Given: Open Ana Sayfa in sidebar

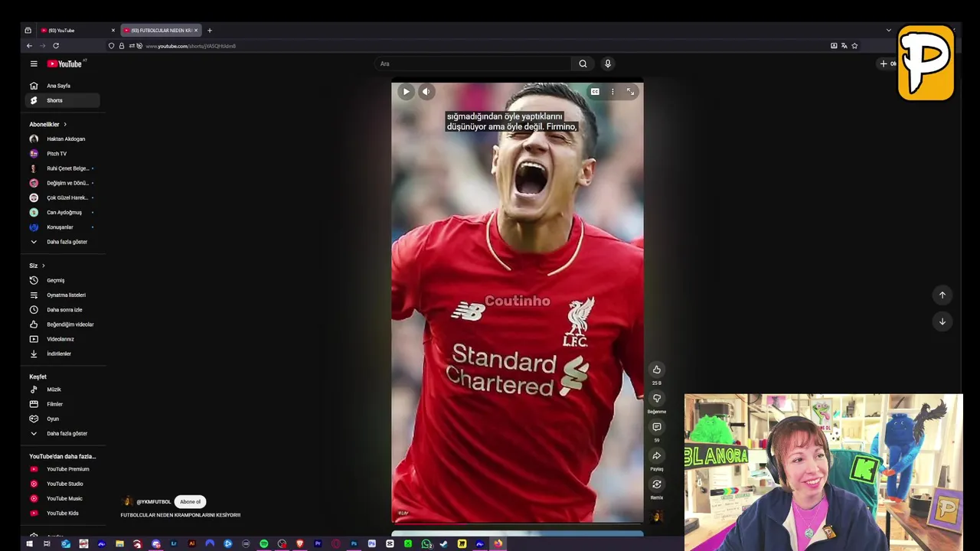Looking at the screenshot, I should point(64,86).
